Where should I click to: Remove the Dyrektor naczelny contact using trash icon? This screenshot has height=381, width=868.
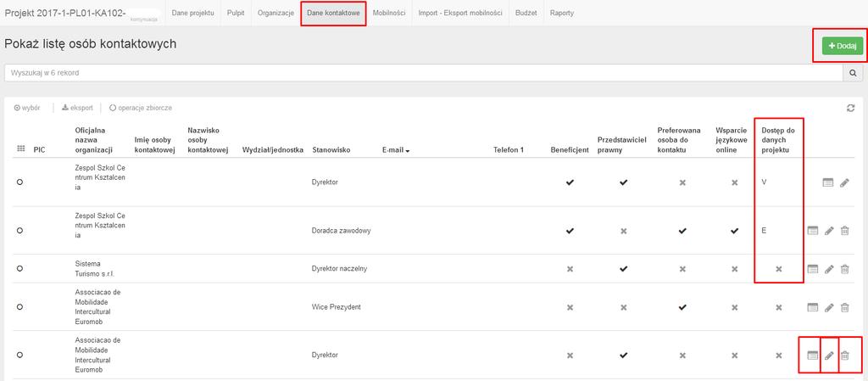tap(845, 269)
